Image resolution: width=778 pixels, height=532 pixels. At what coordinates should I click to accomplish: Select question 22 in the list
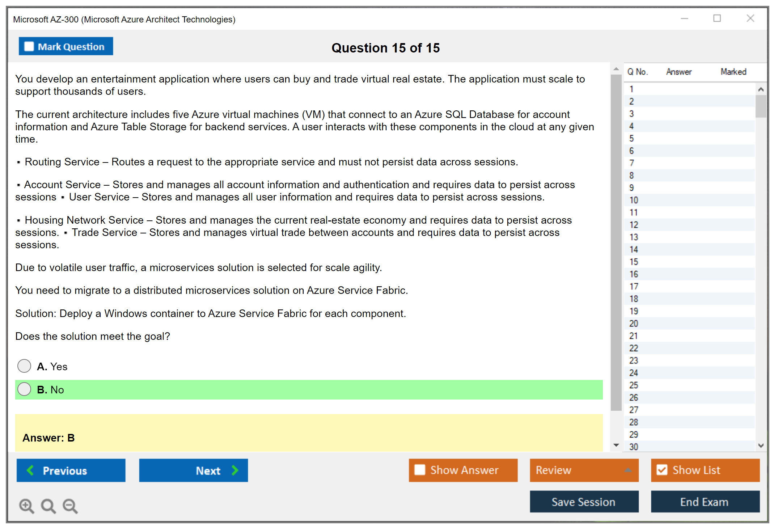(634, 348)
